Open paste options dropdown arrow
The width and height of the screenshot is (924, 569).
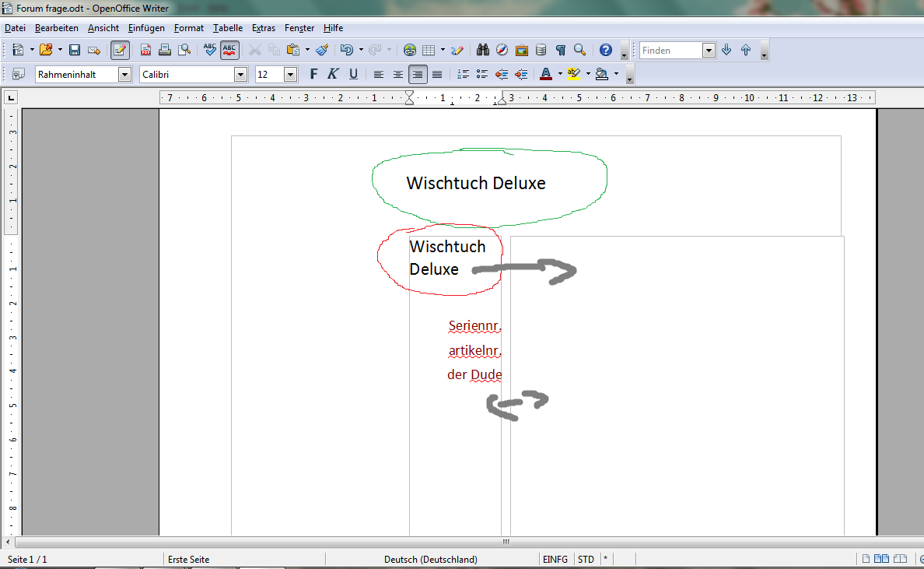pos(307,50)
